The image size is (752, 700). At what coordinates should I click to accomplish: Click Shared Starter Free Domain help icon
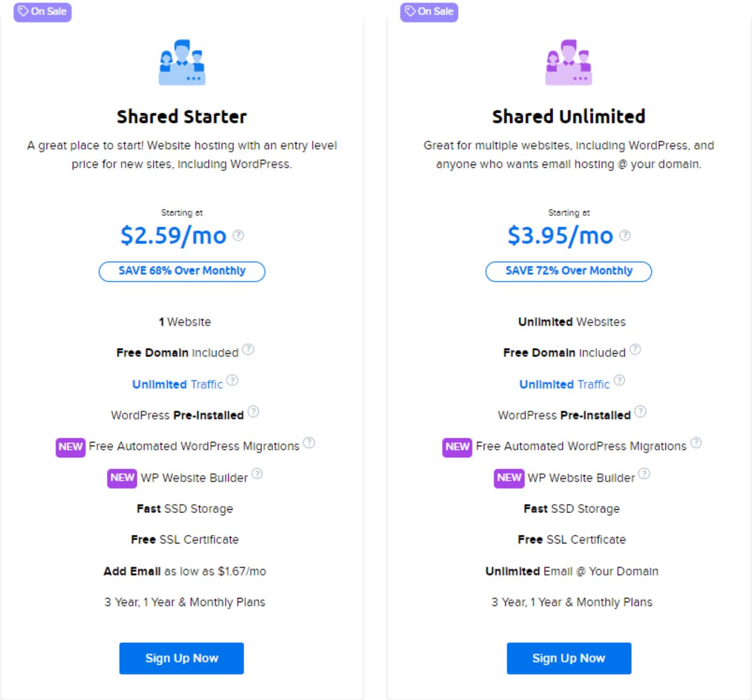click(248, 349)
